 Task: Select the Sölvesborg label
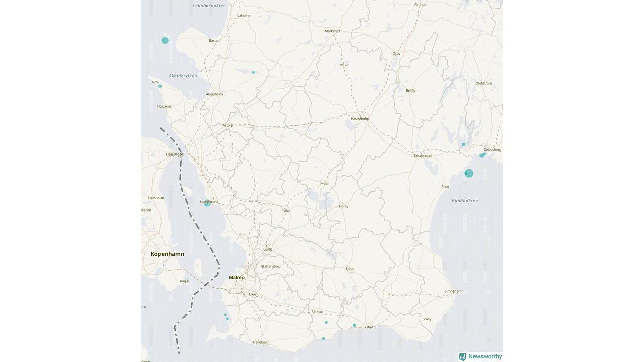[492, 150]
